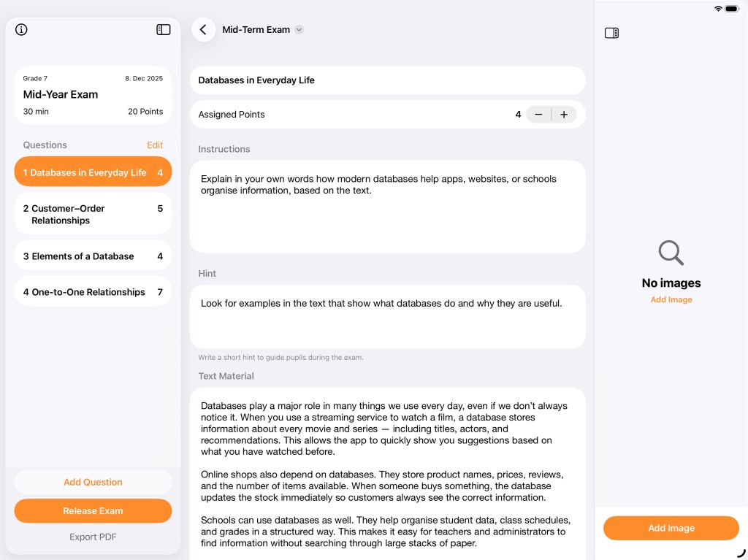Toggle the left sidebar panel icon

[x=164, y=30]
